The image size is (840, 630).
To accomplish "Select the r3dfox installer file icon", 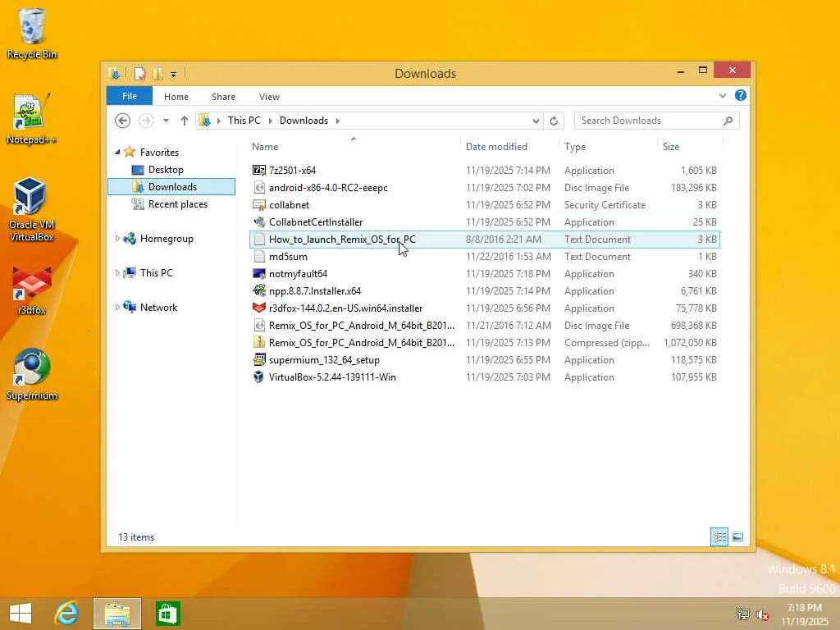I will 258,308.
